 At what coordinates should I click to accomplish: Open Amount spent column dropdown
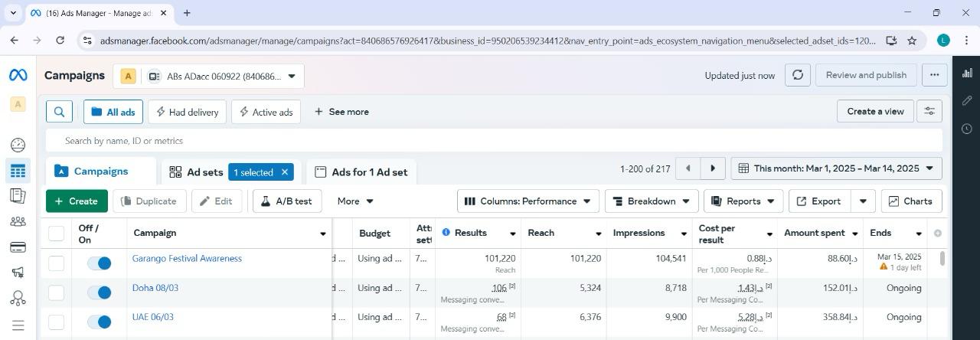pos(854,233)
